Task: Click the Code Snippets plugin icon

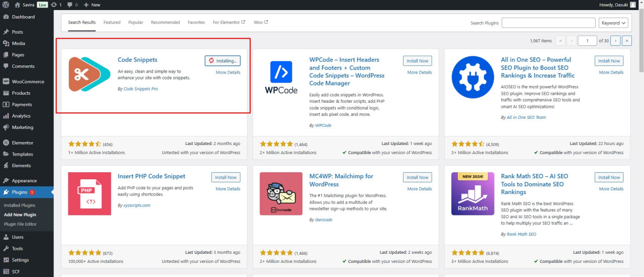Action: click(x=90, y=75)
